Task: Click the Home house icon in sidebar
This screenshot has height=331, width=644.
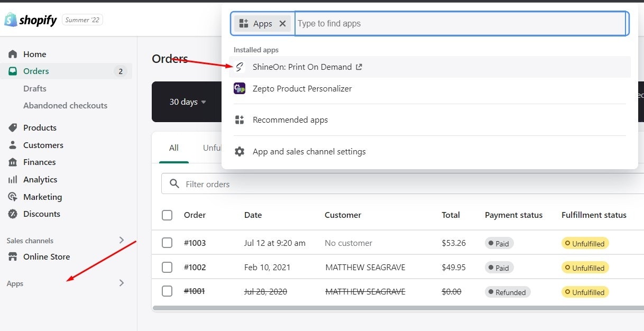Action: pos(13,54)
